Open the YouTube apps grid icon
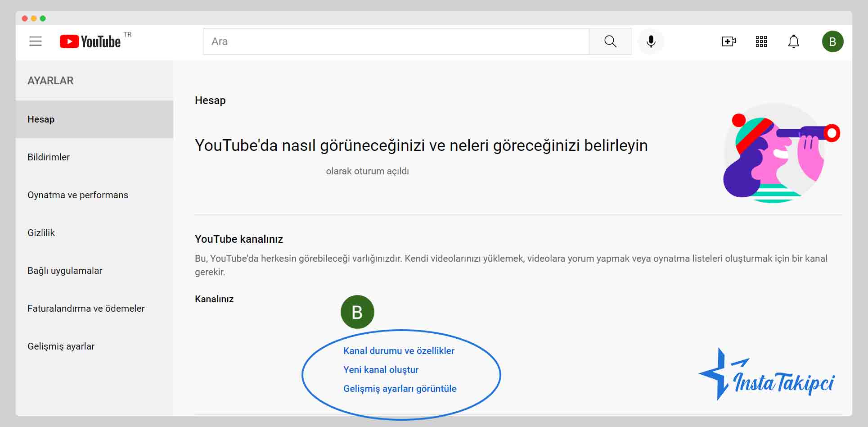The image size is (868, 427). click(761, 41)
